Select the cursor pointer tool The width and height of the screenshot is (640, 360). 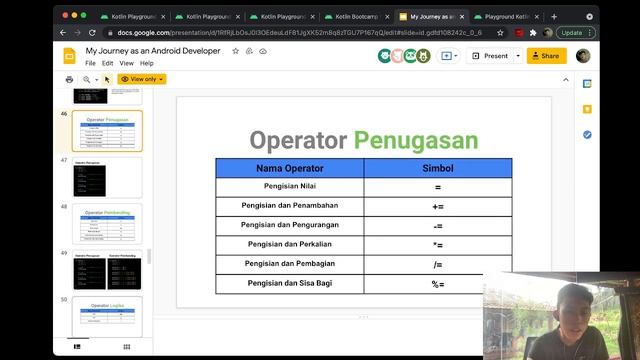click(107, 79)
